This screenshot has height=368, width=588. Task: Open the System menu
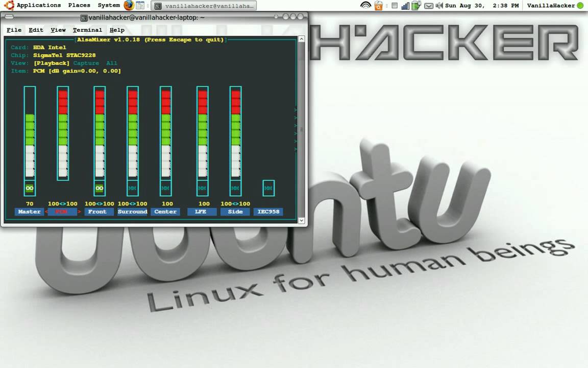pos(109,5)
